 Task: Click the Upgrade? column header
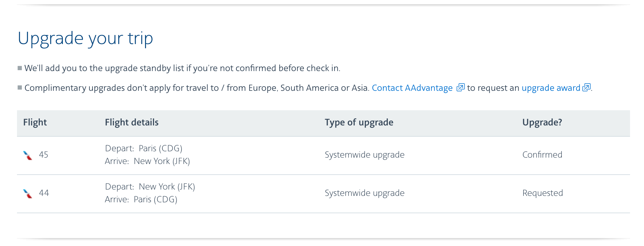[x=542, y=122]
